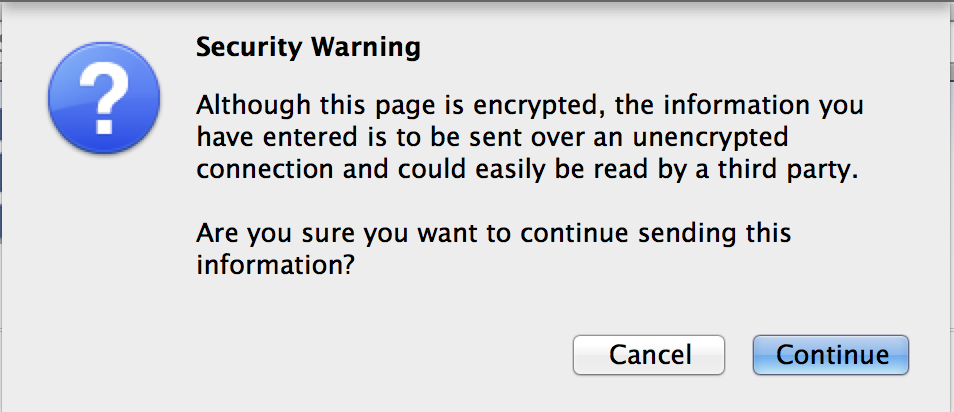Click the line starting 'connection and could'
Image resolution: width=954 pixels, height=412 pixels.
[x=527, y=170]
